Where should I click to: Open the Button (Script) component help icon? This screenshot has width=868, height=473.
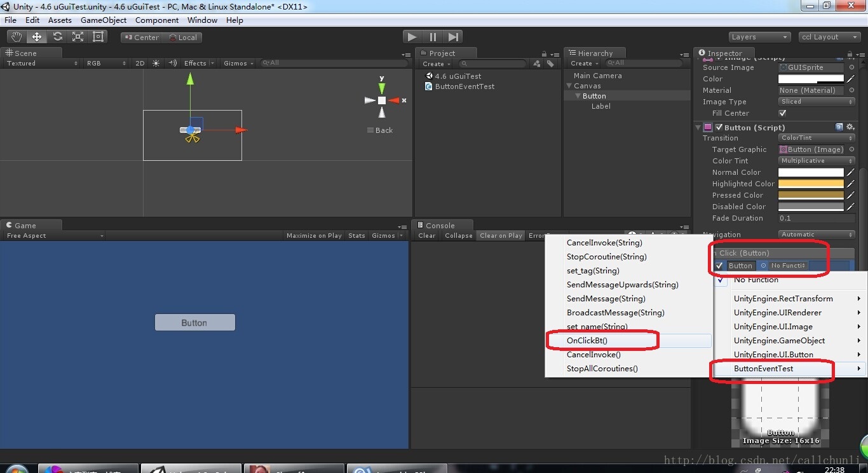tap(839, 127)
